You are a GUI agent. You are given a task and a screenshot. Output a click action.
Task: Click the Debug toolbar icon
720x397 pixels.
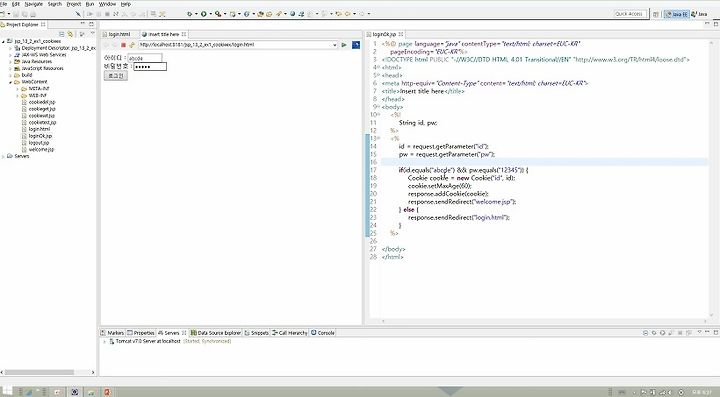pos(189,14)
